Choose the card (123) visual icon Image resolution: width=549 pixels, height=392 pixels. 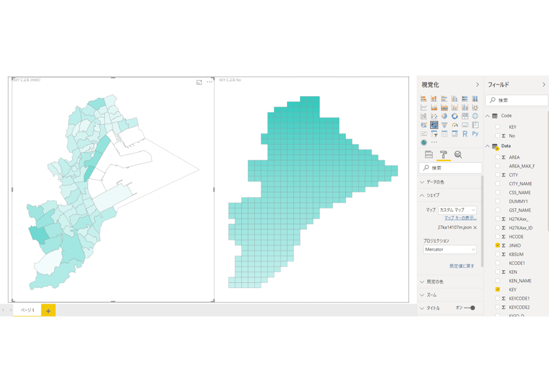click(x=465, y=125)
